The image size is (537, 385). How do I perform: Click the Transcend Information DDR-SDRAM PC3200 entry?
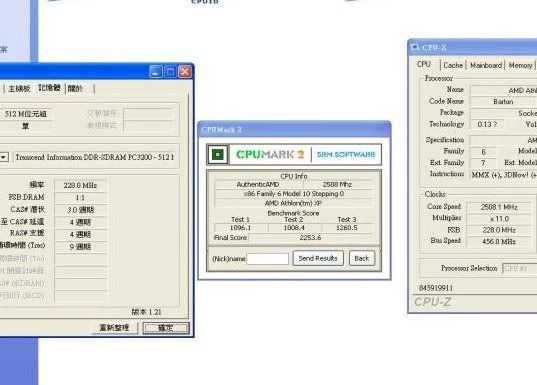pos(95,157)
